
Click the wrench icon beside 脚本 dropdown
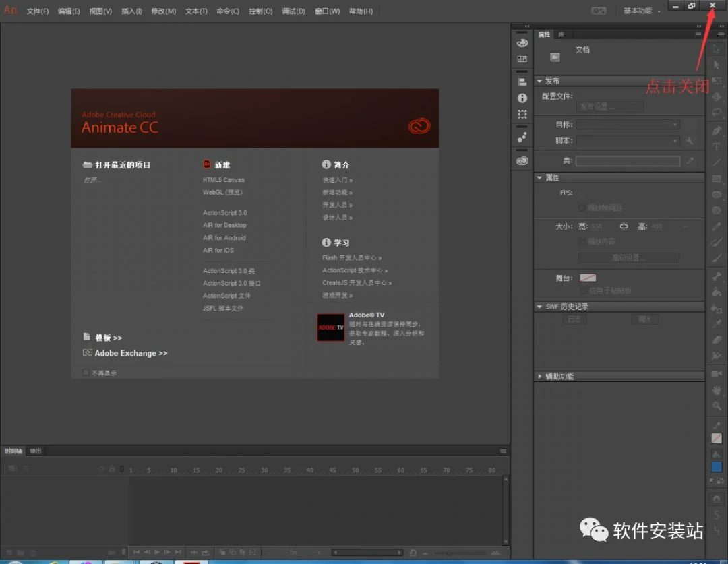tap(689, 141)
